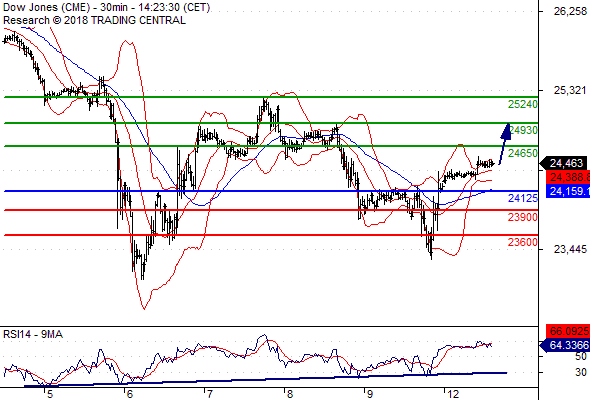Image resolution: width=590 pixels, height=400 pixels.
Task: Click the 23,445 price axis label
Action: click(x=570, y=249)
